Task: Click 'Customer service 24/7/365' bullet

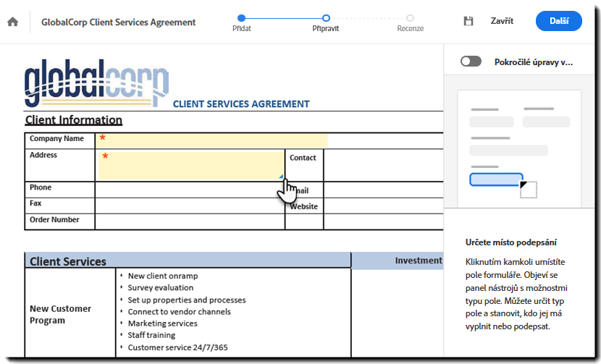Action: (x=178, y=347)
